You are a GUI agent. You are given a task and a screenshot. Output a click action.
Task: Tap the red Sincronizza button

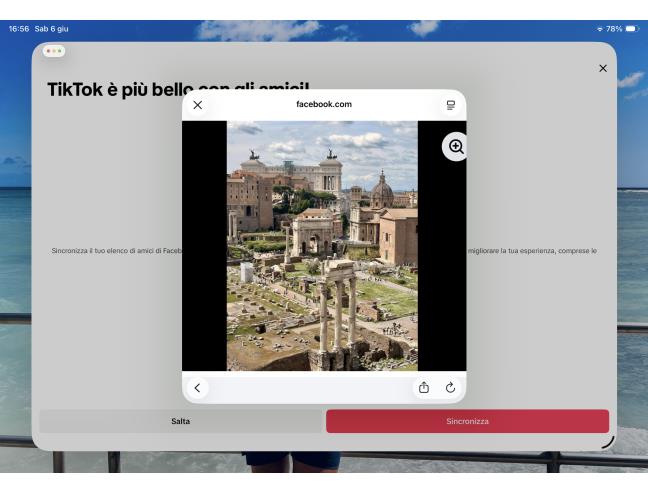coord(467,421)
